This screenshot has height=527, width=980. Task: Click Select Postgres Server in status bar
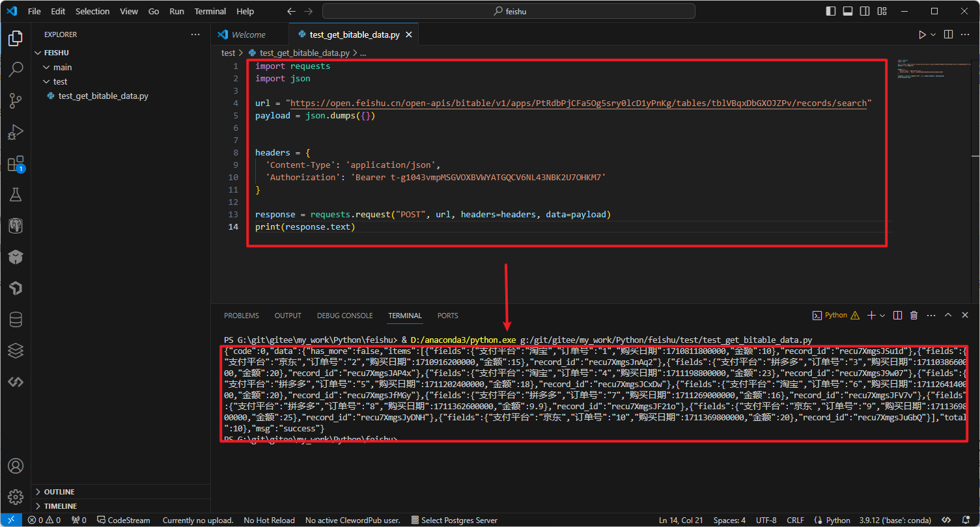coord(454,520)
